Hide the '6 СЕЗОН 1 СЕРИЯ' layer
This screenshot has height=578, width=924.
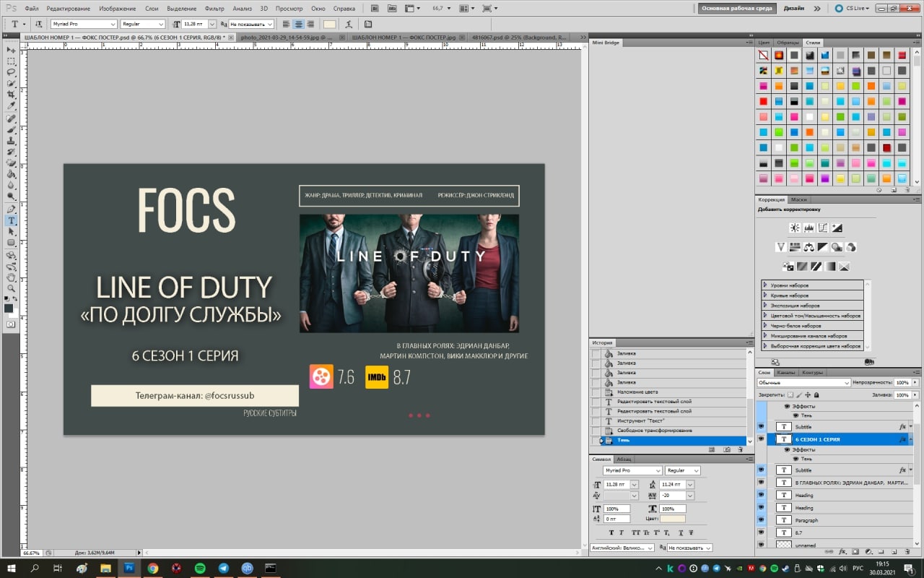pos(761,439)
